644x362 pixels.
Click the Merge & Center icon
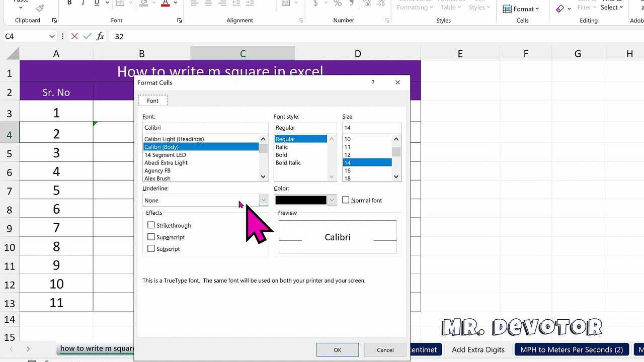tap(286, 3)
